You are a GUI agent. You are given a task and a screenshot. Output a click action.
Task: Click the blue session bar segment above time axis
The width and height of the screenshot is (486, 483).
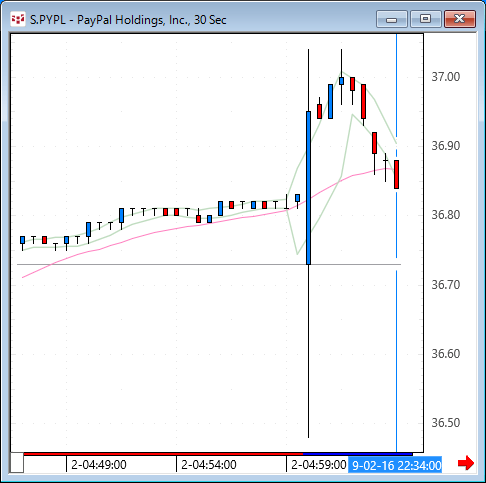point(358,454)
